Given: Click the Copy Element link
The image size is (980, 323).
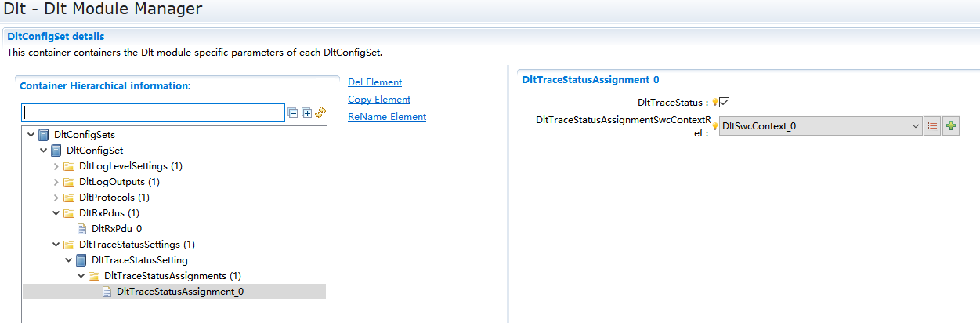Looking at the screenshot, I should point(379,100).
